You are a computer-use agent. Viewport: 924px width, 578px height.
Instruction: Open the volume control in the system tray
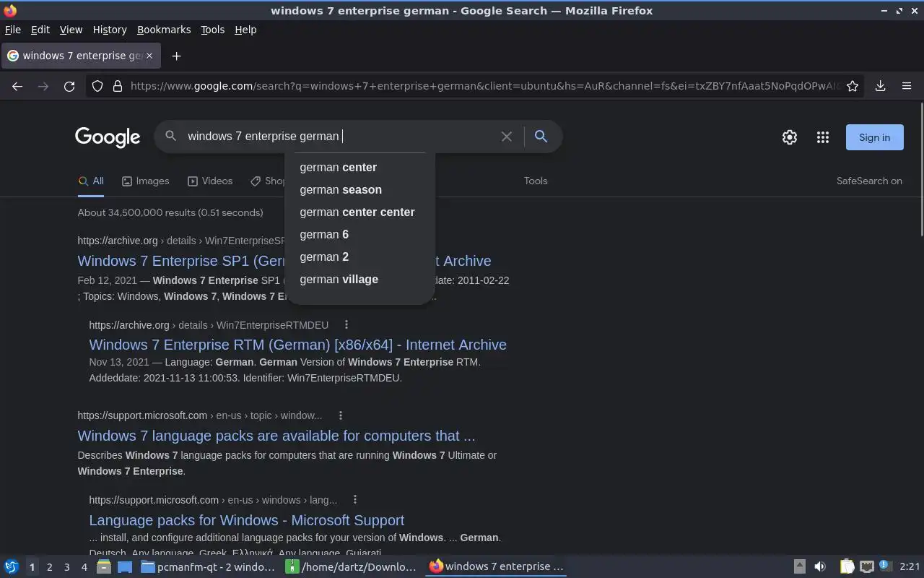click(x=820, y=567)
